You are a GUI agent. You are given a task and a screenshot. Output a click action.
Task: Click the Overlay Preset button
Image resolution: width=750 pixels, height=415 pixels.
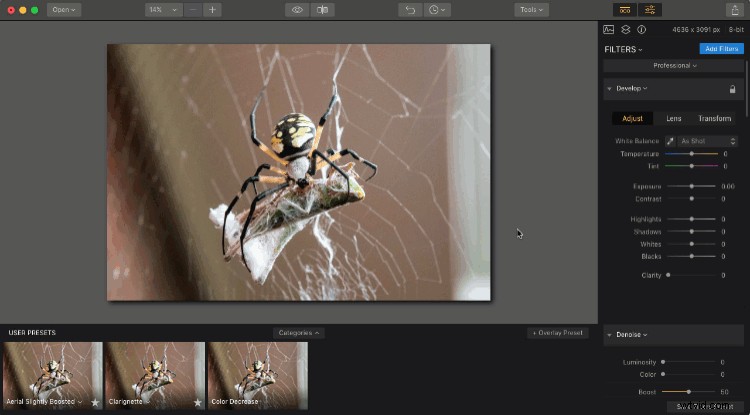pos(559,333)
